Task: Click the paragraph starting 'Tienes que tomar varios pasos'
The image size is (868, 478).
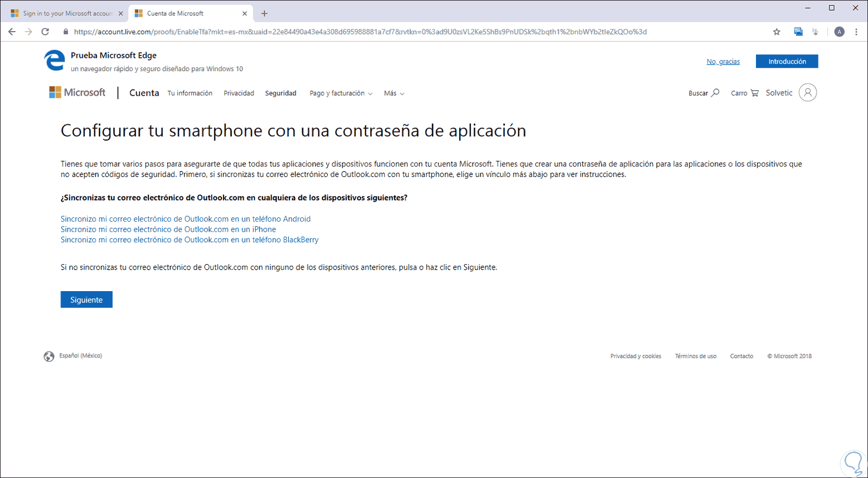Action: point(431,169)
